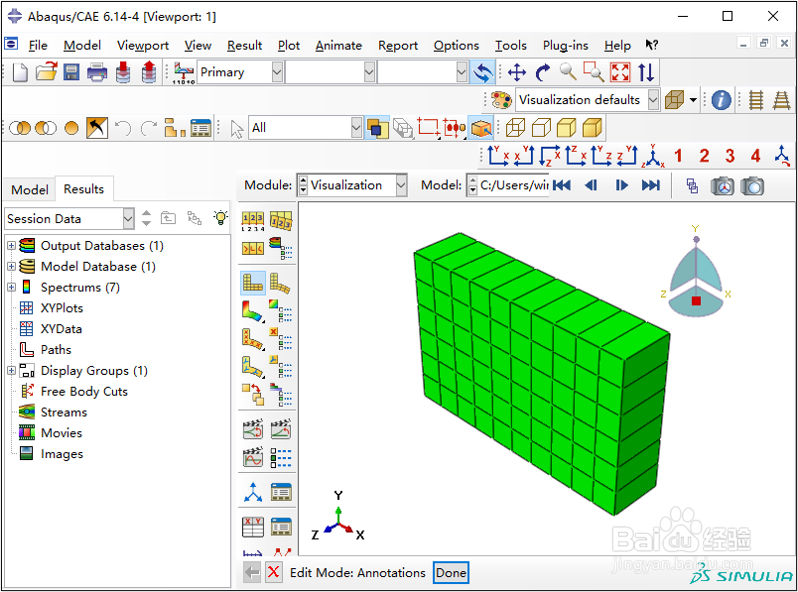The width and height of the screenshot is (798, 592).
Task: Step to previous frame
Action: click(x=591, y=185)
